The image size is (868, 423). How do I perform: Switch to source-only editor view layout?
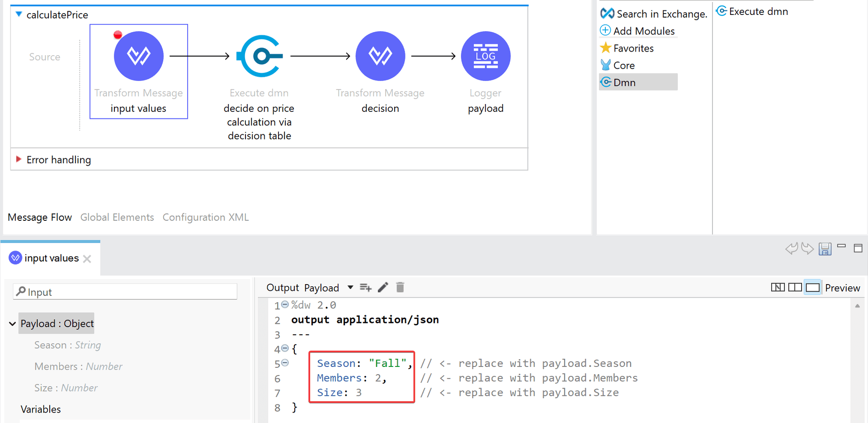click(x=812, y=288)
